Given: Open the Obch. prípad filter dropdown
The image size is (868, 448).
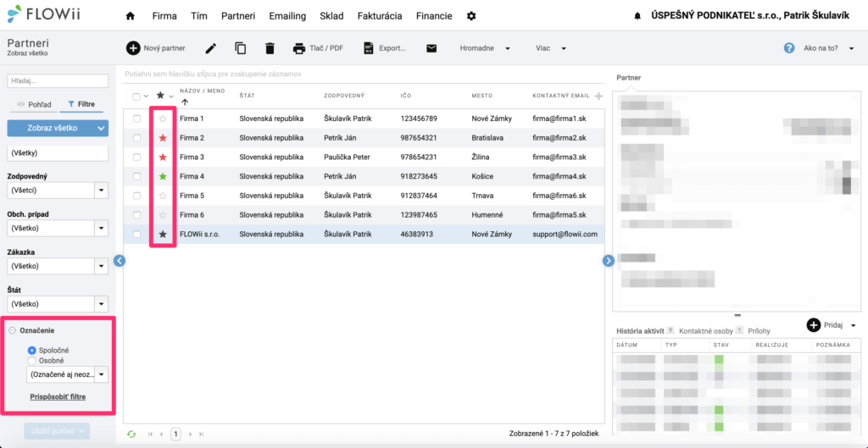Looking at the screenshot, I should (x=102, y=228).
